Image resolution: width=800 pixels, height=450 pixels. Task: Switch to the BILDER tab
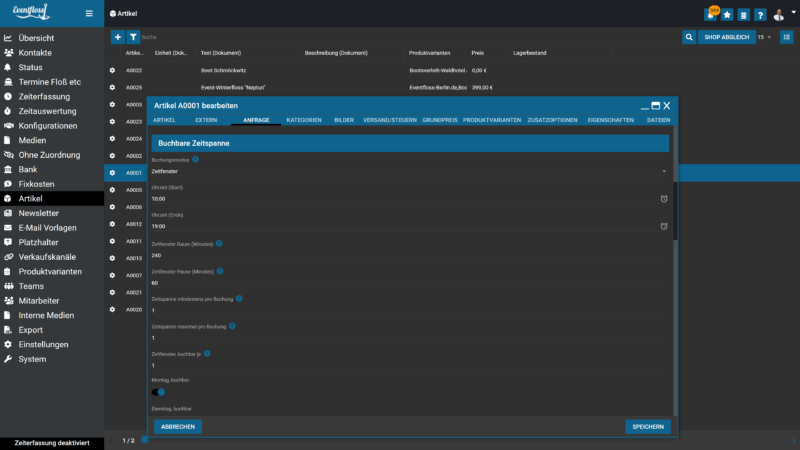pyautogui.click(x=344, y=120)
